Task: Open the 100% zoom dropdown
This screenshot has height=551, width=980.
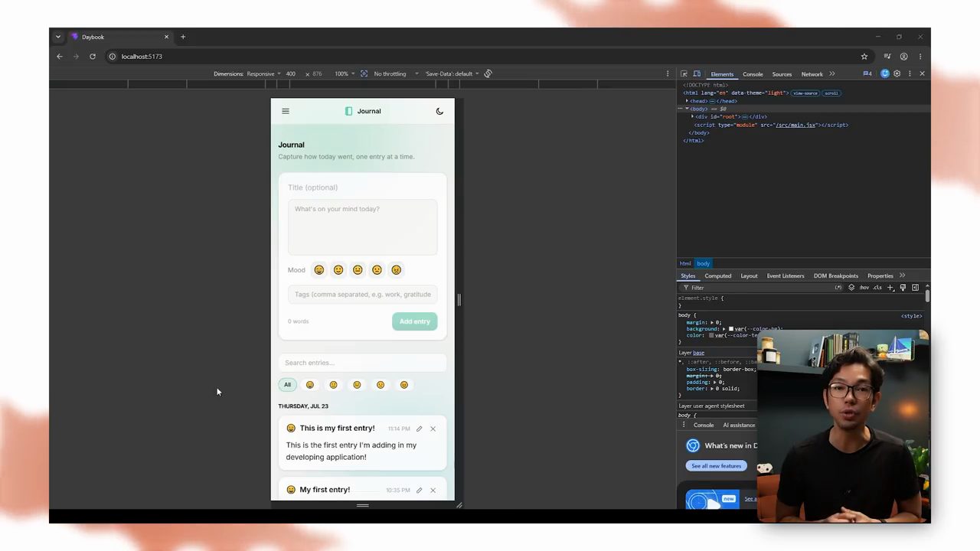Action: click(344, 74)
